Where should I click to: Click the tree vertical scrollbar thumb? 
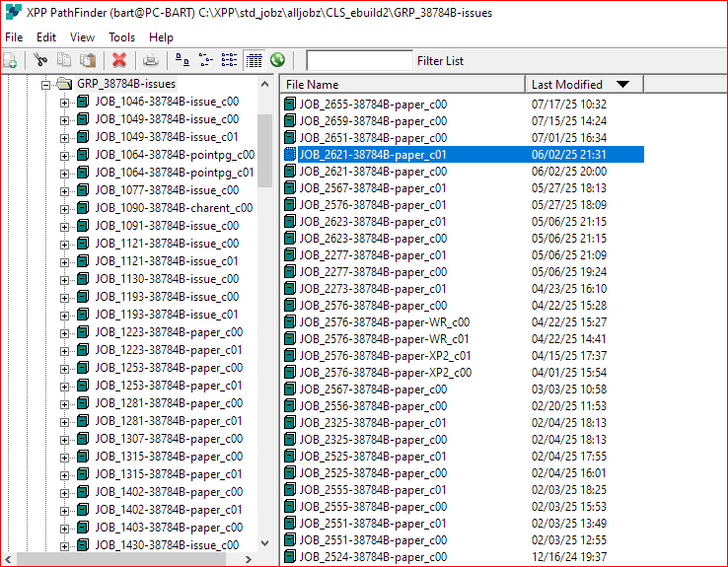[264, 150]
